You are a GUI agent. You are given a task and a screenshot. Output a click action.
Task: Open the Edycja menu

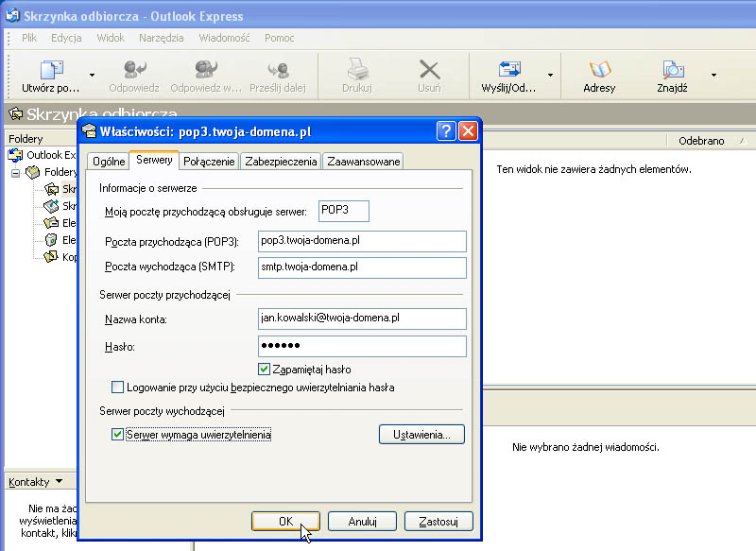[66, 38]
